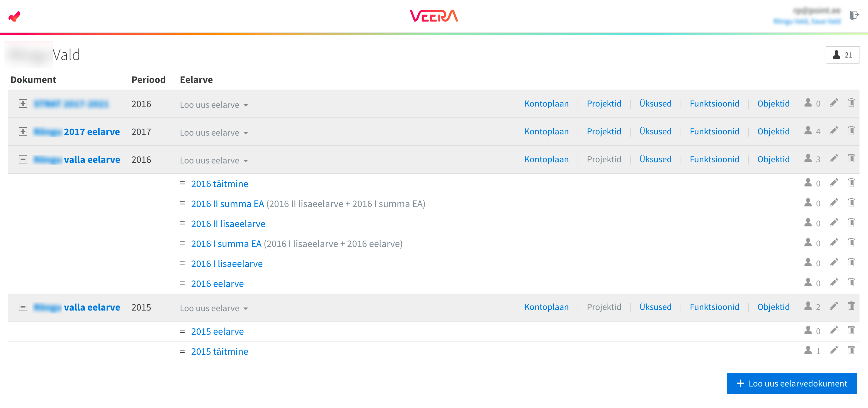This screenshot has height=408, width=868.
Task: Open the 21 users button
Action: pos(842,55)
